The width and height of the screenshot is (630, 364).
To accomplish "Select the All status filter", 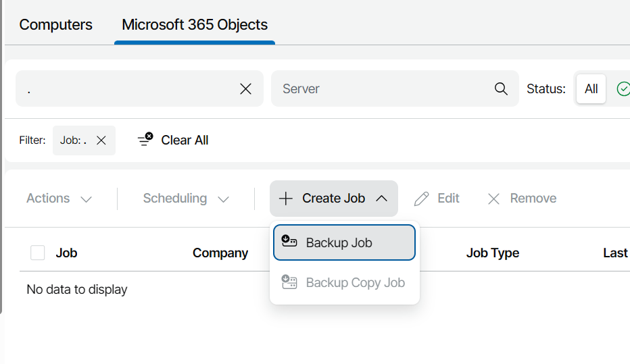I will click(x=591, y=88).
